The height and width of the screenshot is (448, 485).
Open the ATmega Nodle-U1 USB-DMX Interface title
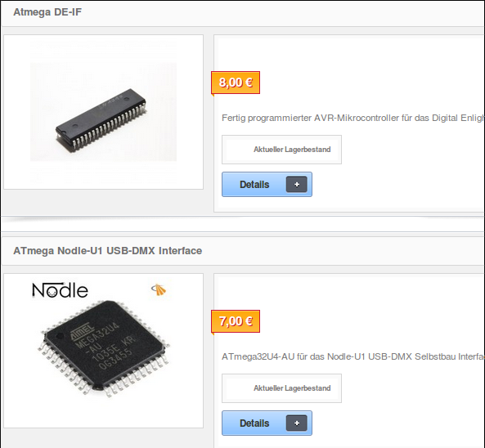(107, 251)
